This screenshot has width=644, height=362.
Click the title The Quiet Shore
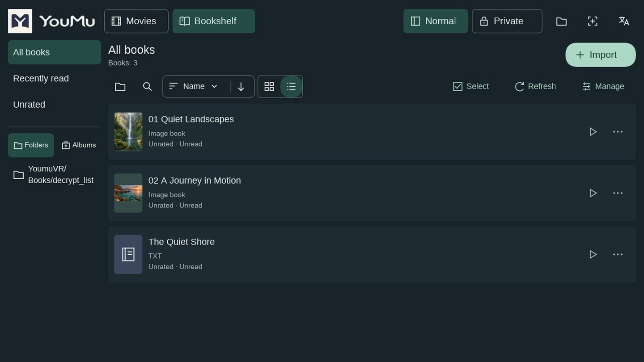coord(182,242)
